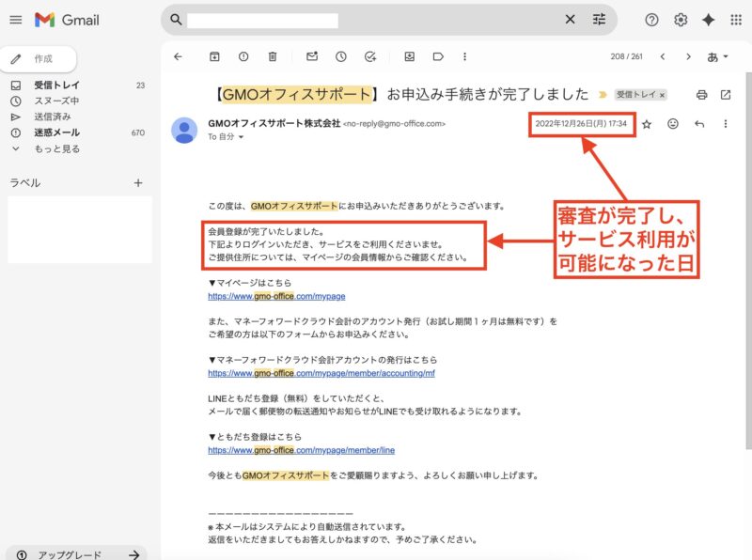Open search filter options icon
Screen dimensions: 752x560
pos(599,20)
